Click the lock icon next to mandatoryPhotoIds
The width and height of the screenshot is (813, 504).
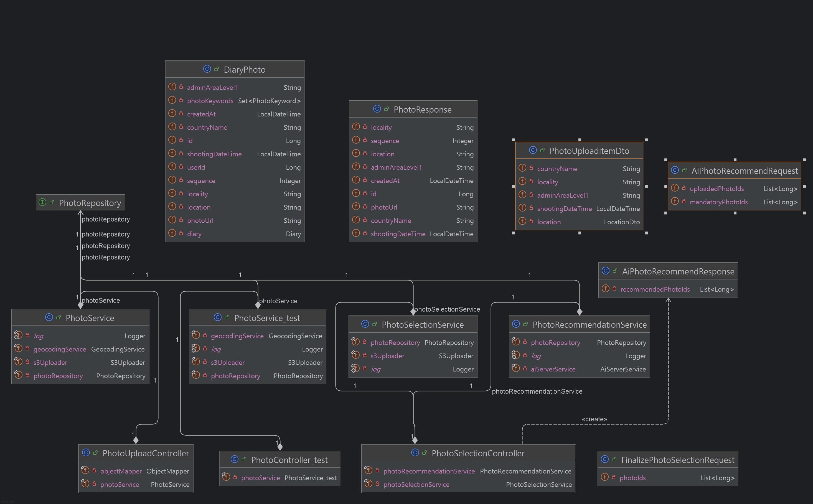click(684, 201)
